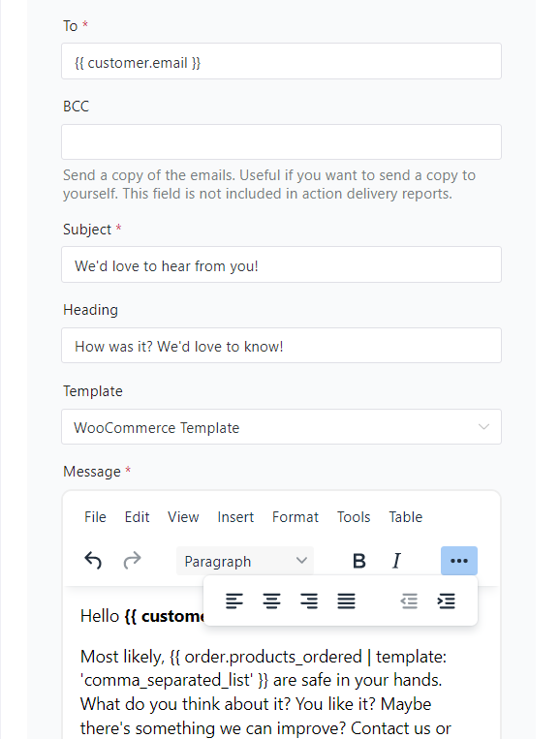Decrease the indent
The image size is (560, 739).
409,600
